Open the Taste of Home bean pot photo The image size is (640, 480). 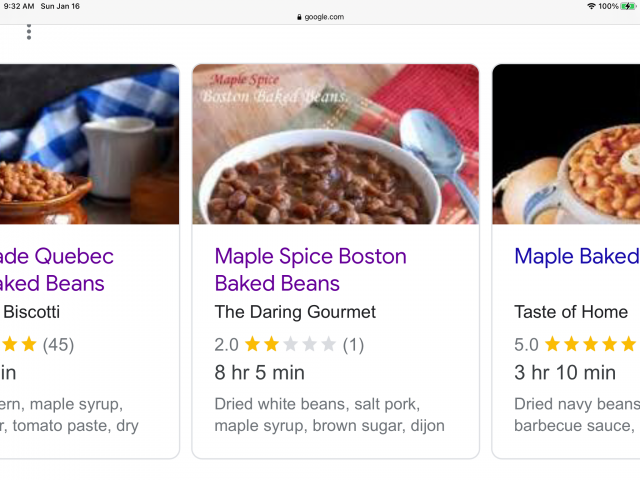tap(566, 144)
